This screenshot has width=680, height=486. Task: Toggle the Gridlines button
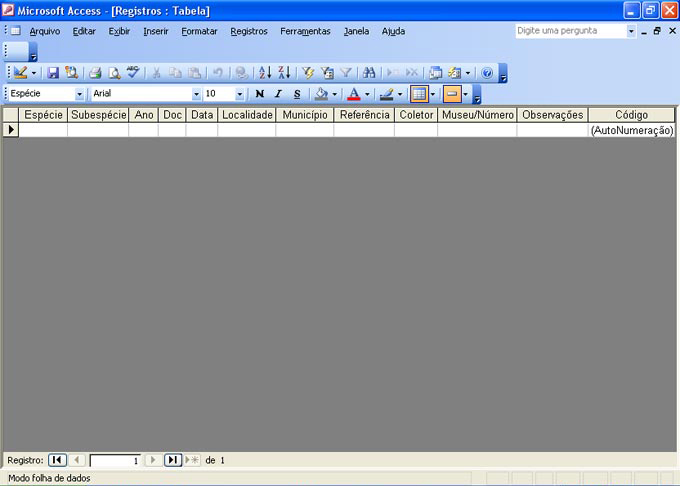coord(419,94)
